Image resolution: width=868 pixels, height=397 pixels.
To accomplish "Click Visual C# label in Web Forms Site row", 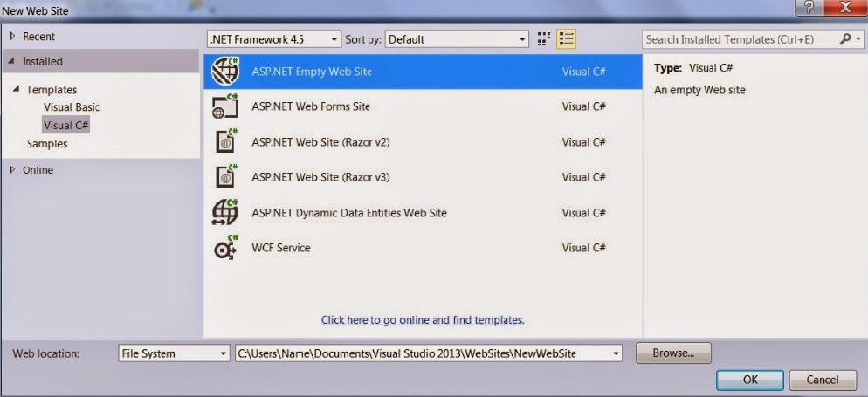I will tap(584, 106).
